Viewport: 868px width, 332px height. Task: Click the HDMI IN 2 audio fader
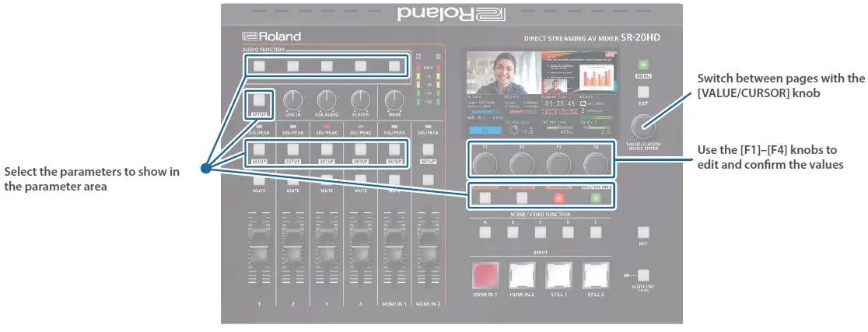pyautogui.click(x=428, y=248)
